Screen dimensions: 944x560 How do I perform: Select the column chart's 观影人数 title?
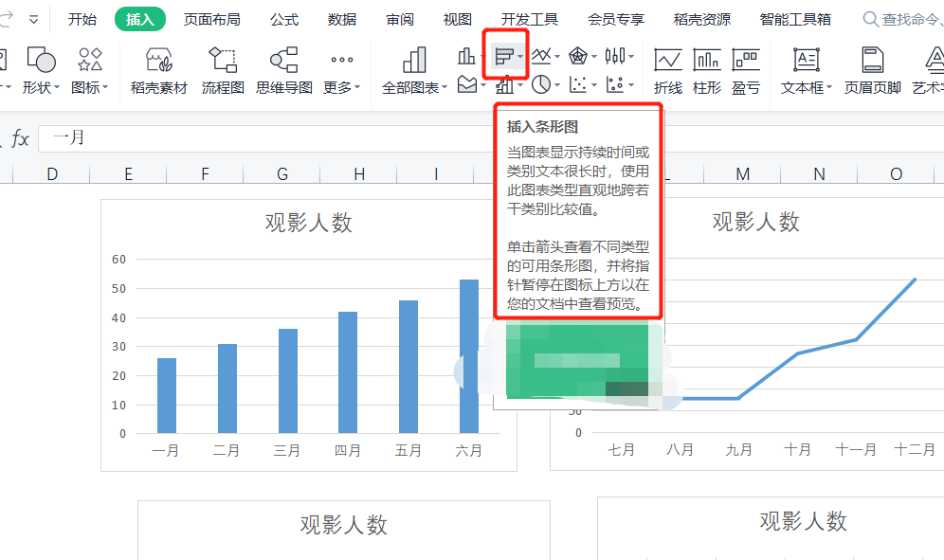(x=308, y=223)
